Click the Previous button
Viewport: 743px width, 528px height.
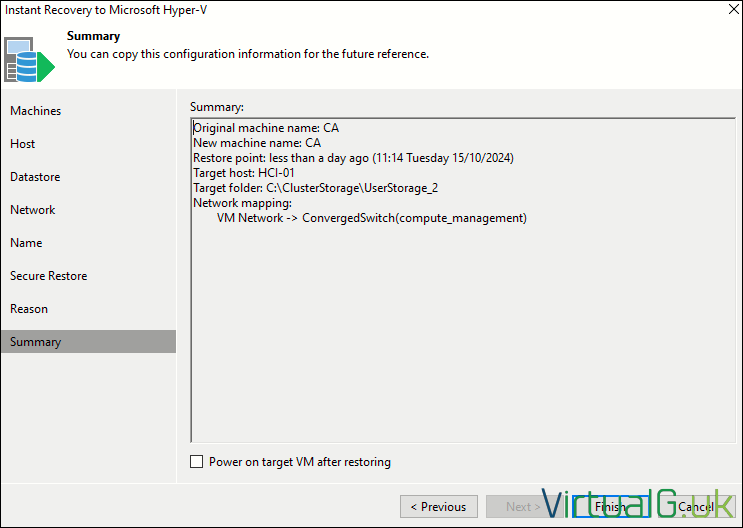click(x=439, y=507)
